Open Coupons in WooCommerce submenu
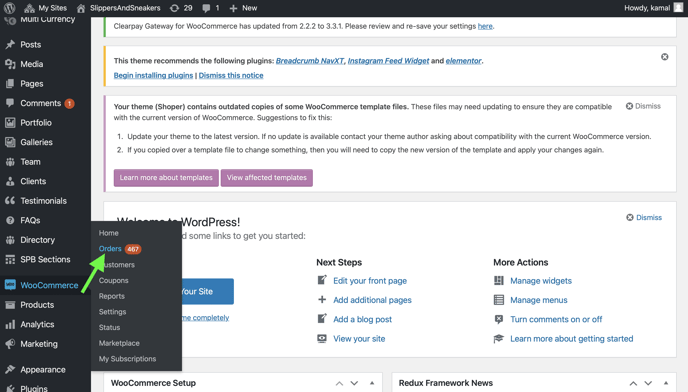 (x=114, y=281)
